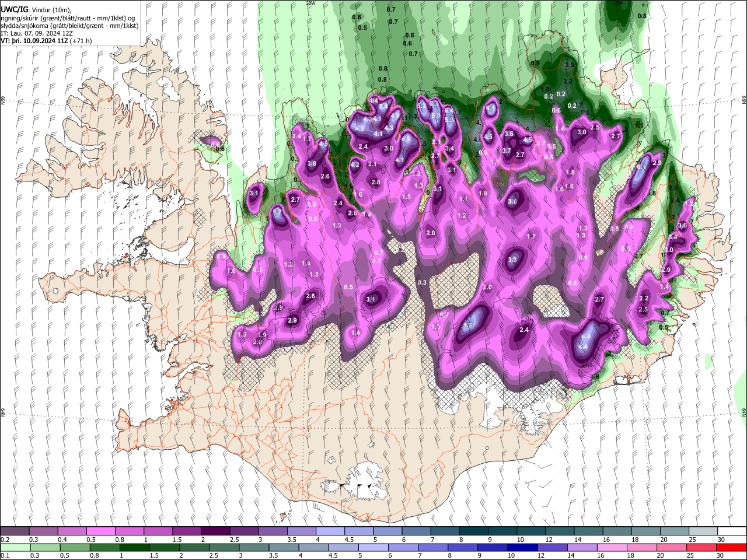Select the pale pink swatch above lower-scale label 16
This screenshot has width=747, height=560.
(x=612, y=547)
